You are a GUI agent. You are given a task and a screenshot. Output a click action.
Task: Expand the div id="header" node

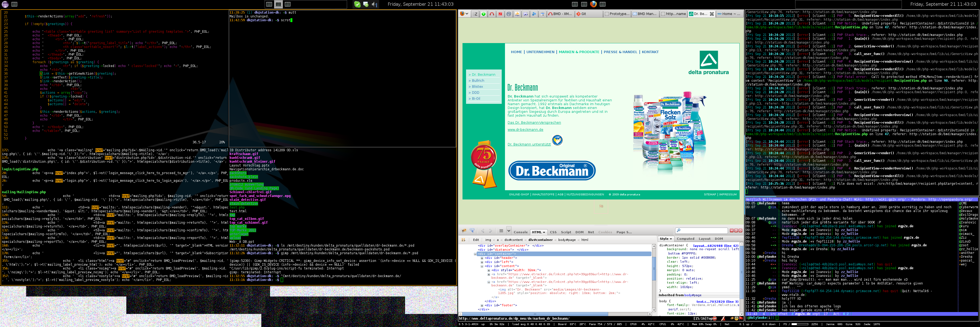[482, 258]
